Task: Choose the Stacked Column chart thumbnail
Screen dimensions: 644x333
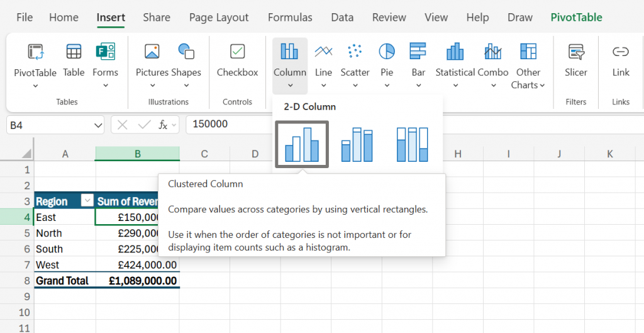Action: (x=357, y=145)
